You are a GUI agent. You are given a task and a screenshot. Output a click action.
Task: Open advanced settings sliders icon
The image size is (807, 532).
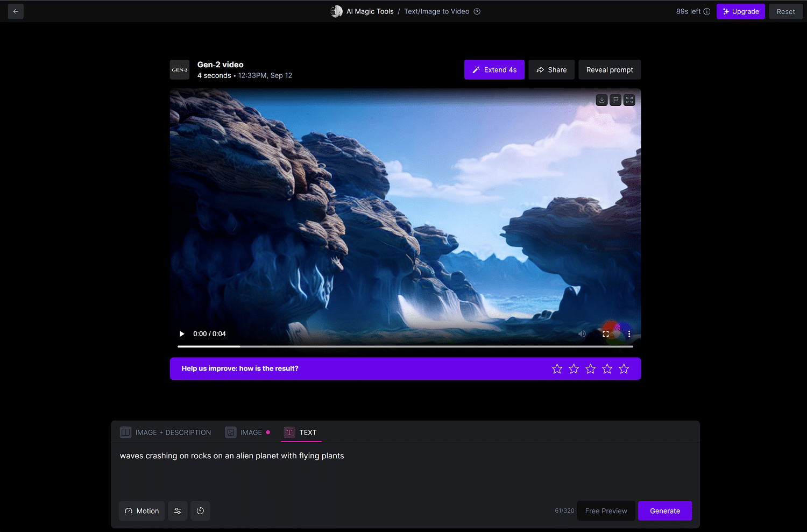(x=178, y=511)
